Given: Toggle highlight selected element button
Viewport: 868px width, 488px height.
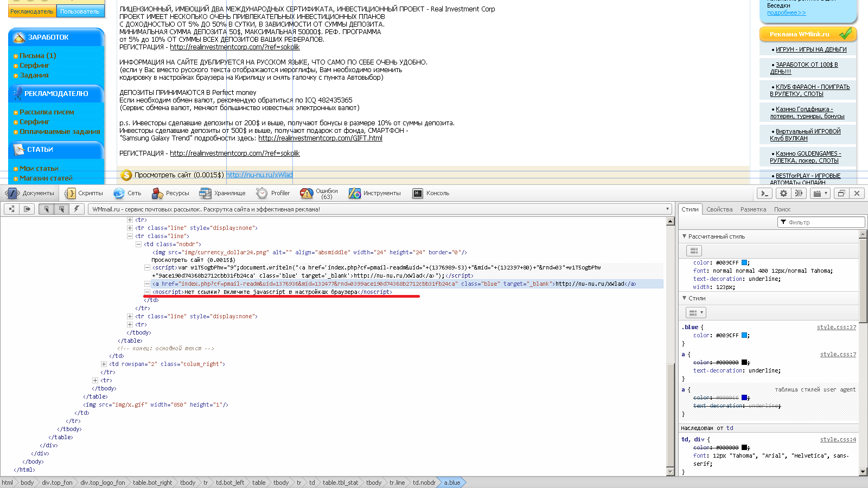Looking at the screenshot, I should pos(61,209).
